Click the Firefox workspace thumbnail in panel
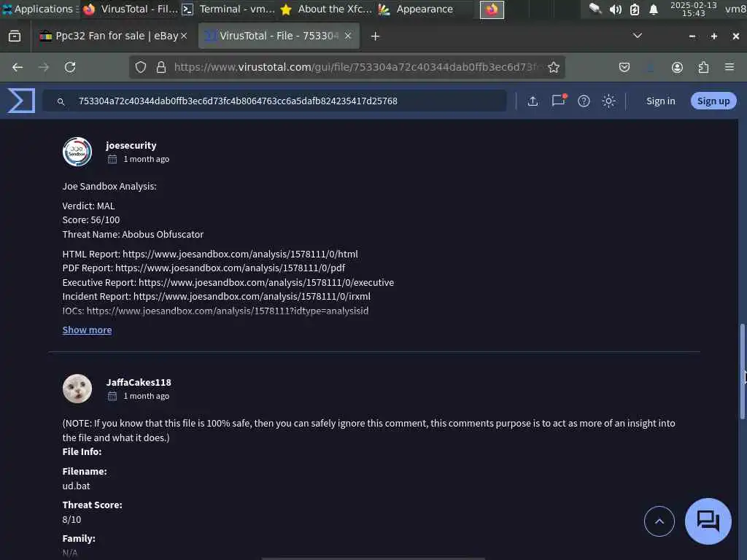This screenshot has height=560, width=747. (492, 9)
